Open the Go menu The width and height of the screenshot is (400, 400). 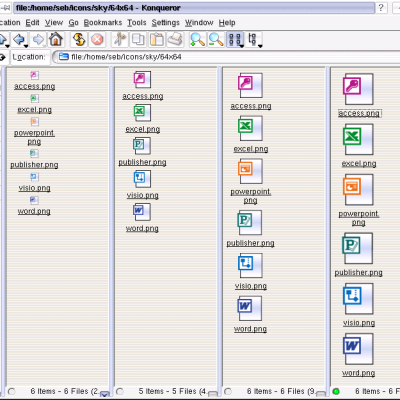[x=73, y=23]
